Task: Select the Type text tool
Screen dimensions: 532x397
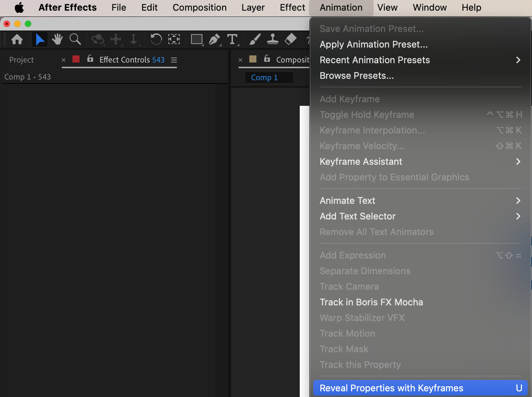Action: coord(232,39)
